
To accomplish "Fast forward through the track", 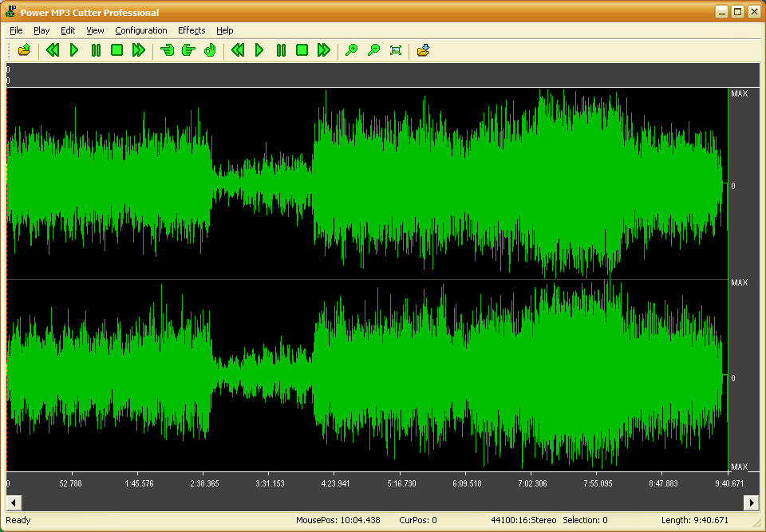I will point(137,50).
